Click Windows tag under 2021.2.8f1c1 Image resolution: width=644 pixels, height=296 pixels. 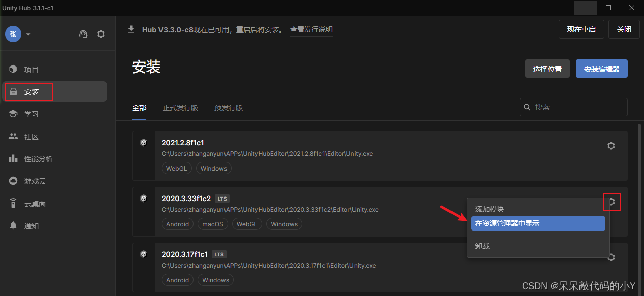(x=214, y=169)
